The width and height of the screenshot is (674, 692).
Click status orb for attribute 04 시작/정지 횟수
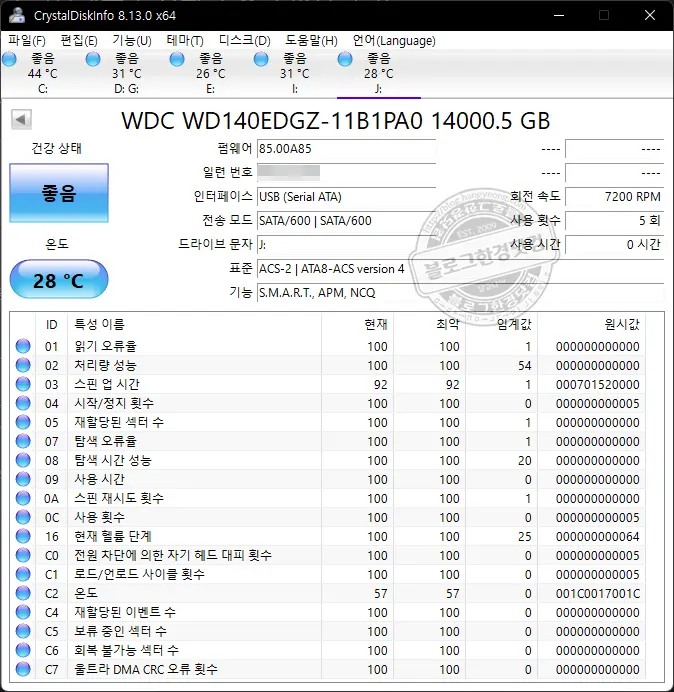[23, 403]
